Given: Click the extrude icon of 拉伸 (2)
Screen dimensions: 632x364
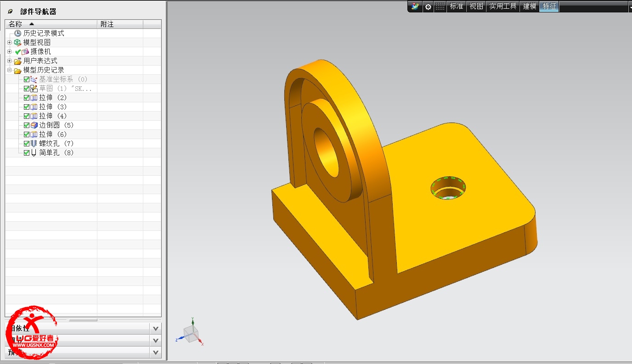Looking at the screenshot, I should [x=34, y=98].
